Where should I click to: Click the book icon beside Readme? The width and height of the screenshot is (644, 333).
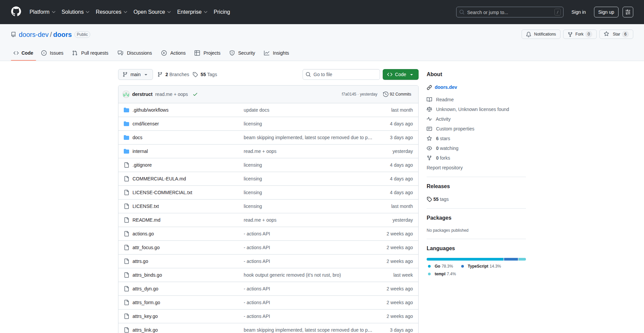429,100
